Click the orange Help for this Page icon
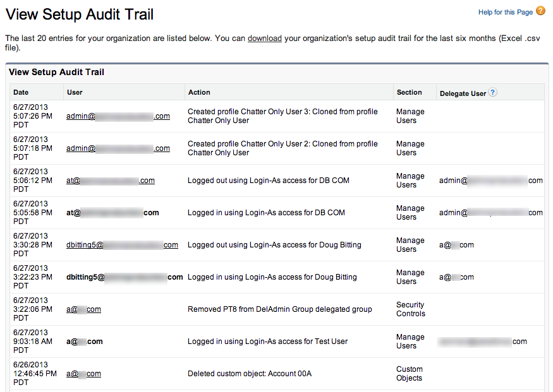 coord(541,11)
